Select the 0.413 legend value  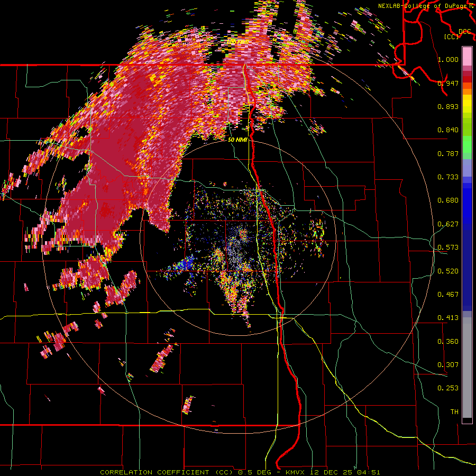point(448,318)
